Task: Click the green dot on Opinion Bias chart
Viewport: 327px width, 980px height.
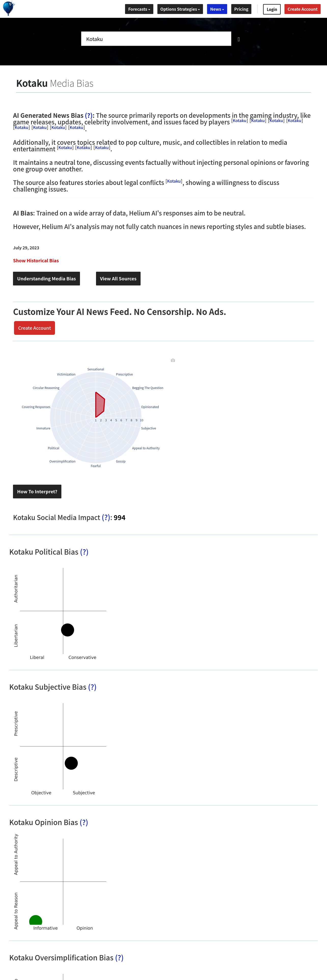Action: (x=36, y=920)
